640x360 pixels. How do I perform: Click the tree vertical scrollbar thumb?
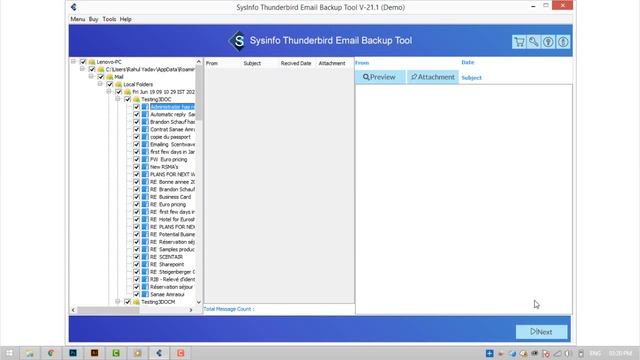click(199, 93)
